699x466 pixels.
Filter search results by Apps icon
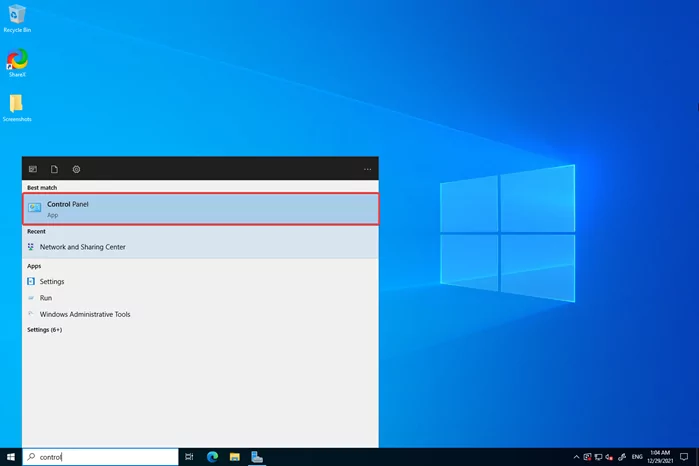coord(33,169)
